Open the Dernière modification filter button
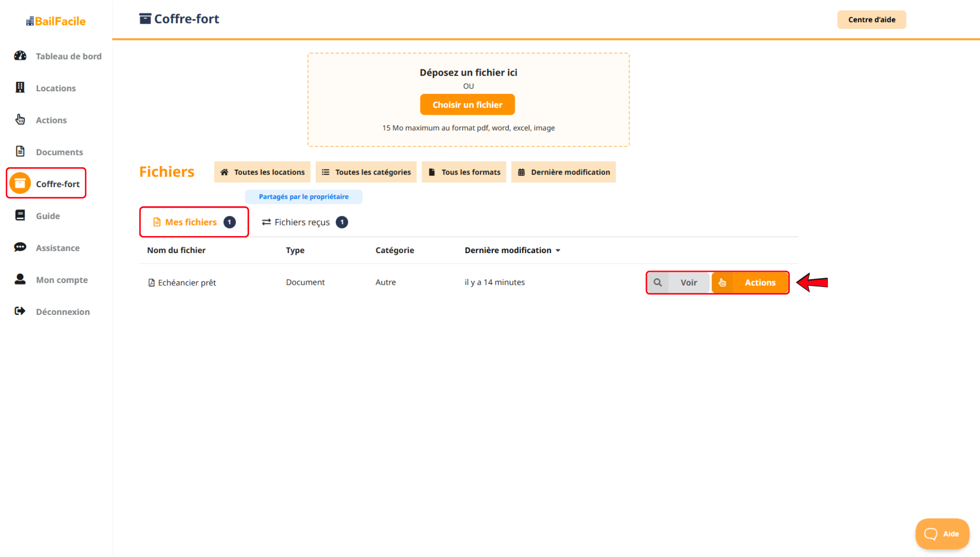Viewport: 980px width, 557px height. [x=563, y=172]
